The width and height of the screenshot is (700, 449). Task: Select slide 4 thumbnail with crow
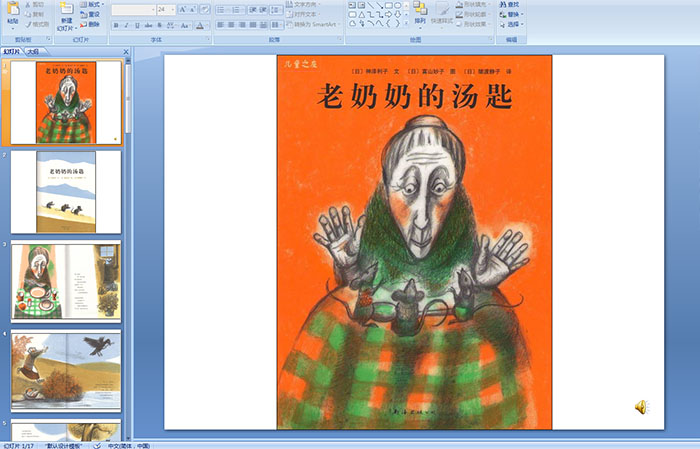click(66, 370)
